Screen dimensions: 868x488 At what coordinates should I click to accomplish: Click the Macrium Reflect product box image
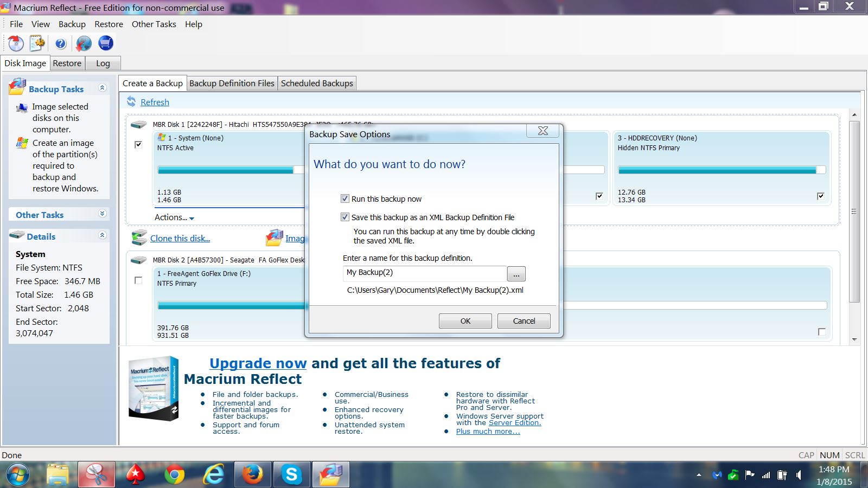click(154, 388)
